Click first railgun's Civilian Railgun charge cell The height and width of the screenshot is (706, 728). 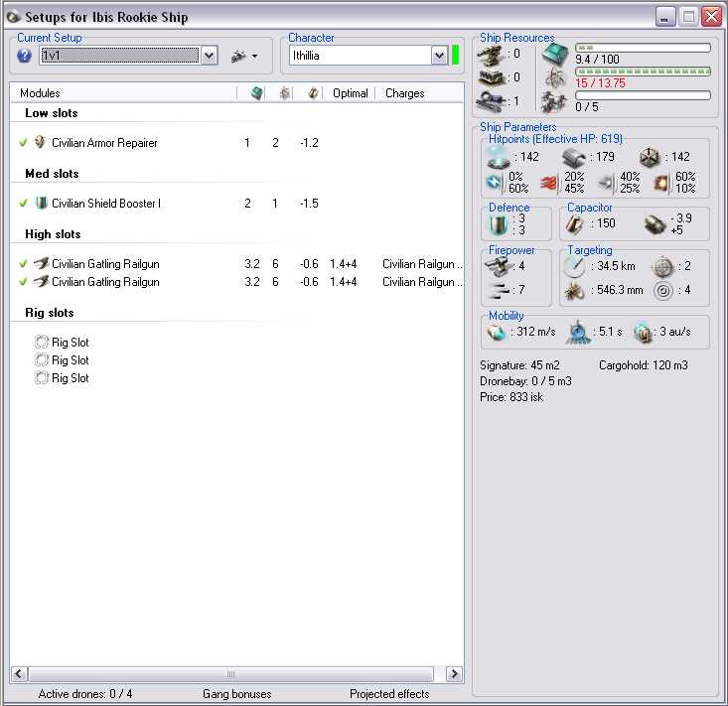(x=422, y=264)
